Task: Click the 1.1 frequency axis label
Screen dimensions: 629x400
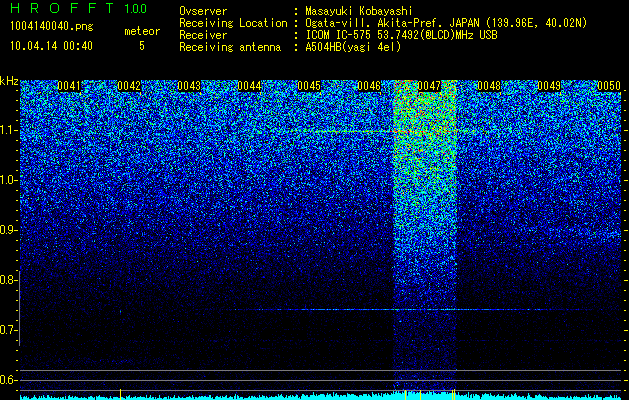Action: [x=8, y=130]
